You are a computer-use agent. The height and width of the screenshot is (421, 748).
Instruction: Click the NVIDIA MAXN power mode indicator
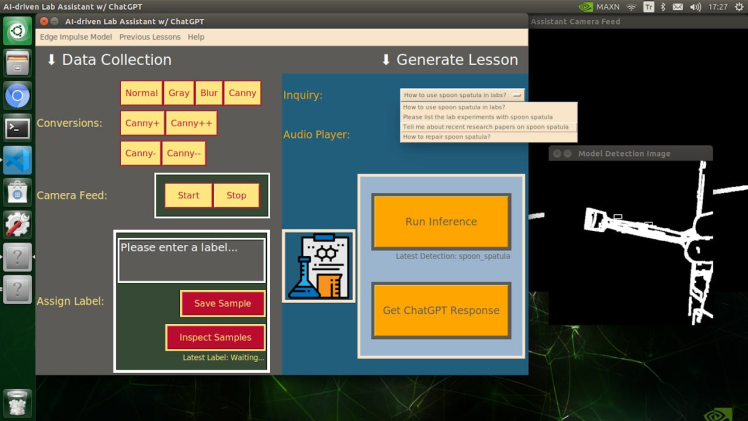(600, 7)
